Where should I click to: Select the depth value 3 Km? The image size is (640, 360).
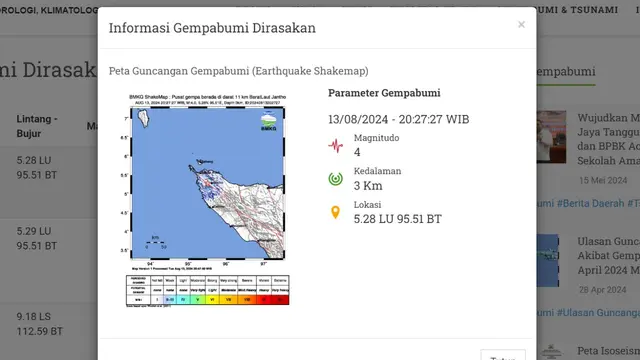tap(368, 186)
